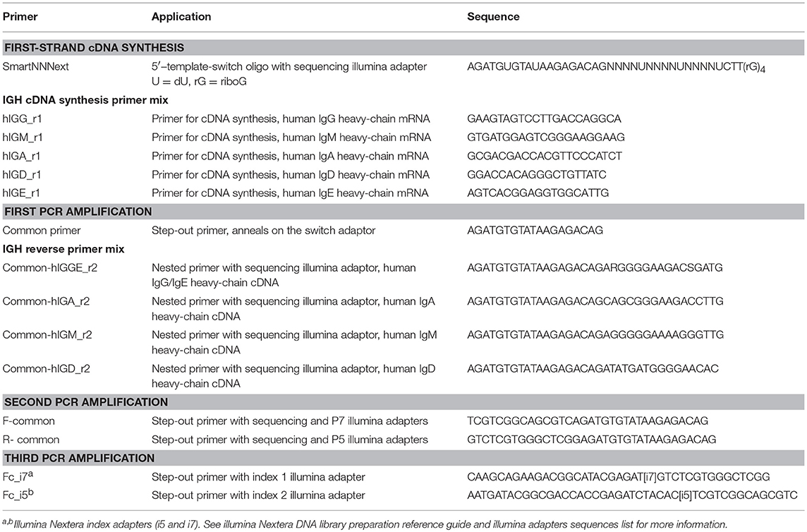Select the hIGE_r1 primer name

(x=21, y=193)
